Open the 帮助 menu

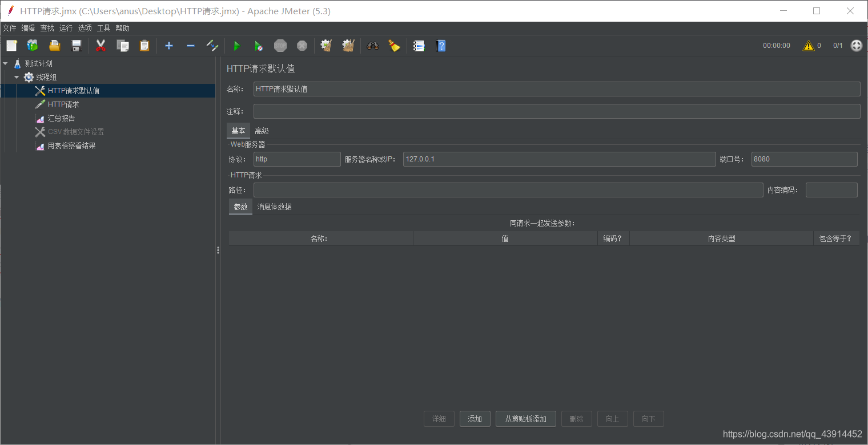pos(123,28)
